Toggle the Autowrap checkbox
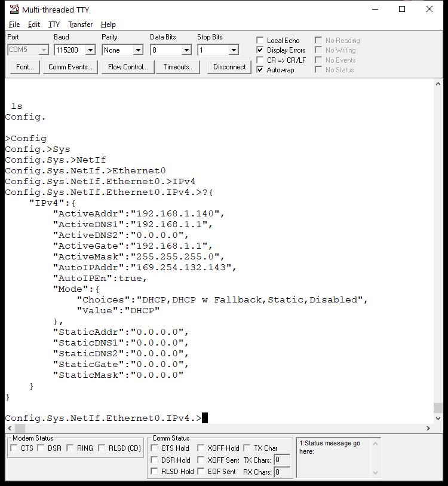 (260, 70)
